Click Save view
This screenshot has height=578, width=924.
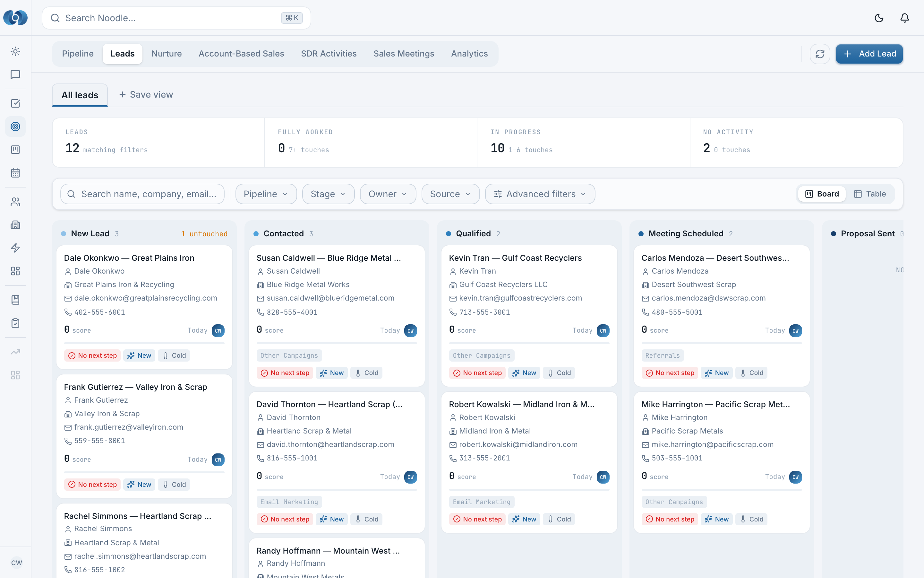146,94
